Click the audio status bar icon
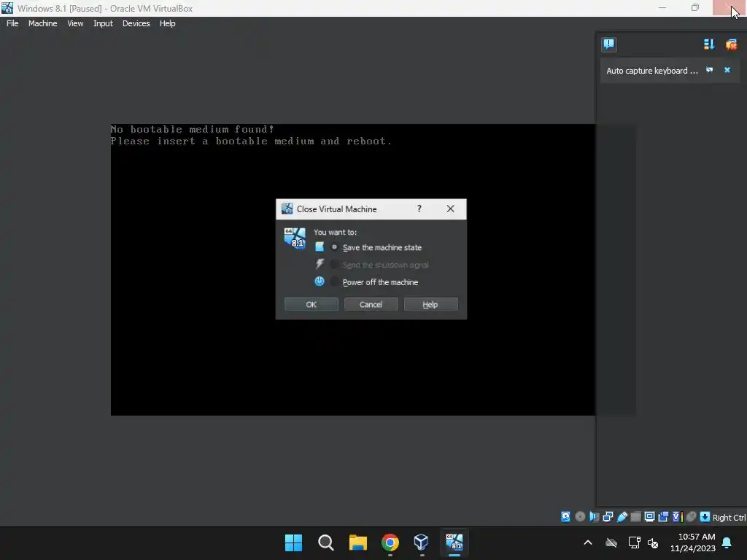The height and width of the screenshot is (560, 747). [594, 517]
